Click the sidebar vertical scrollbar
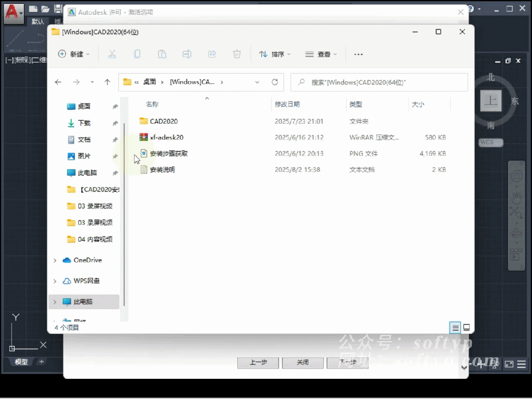The width and height of the screenshot is (532, 399). pos(124,214)
